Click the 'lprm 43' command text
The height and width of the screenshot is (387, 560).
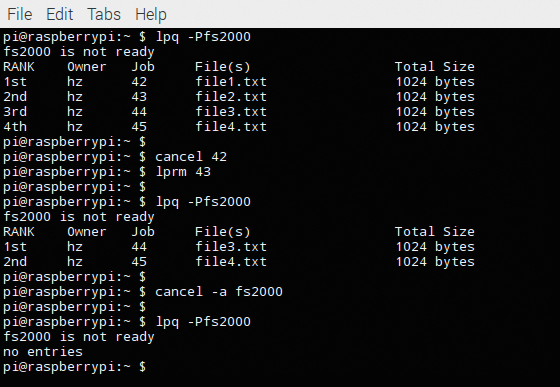coord(183,172)
